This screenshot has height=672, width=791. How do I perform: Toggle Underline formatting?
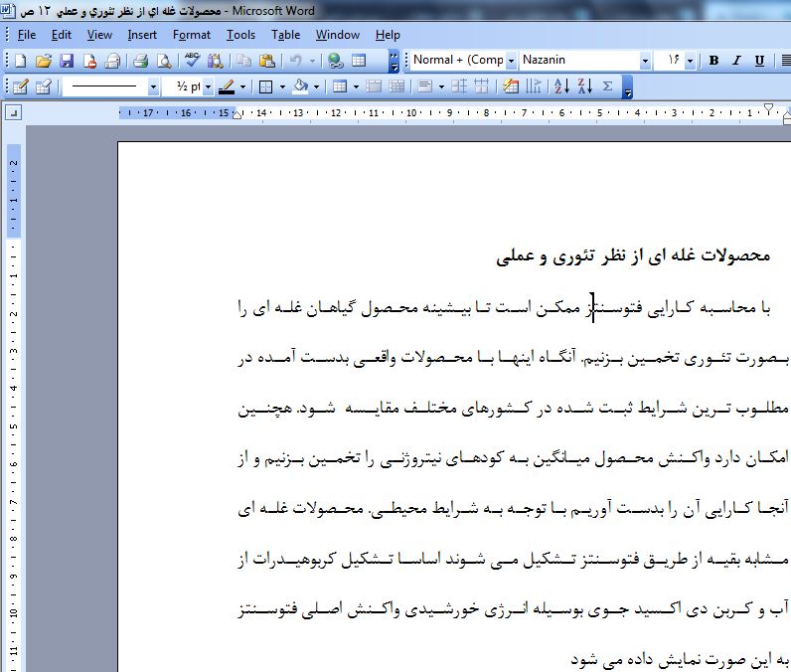coord(759,61)
